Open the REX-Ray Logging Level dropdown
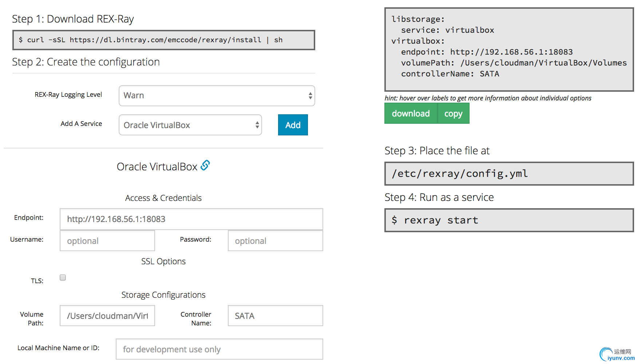This screenshot has width=637, height=364. pyautogui.click(x=217, y=96)
